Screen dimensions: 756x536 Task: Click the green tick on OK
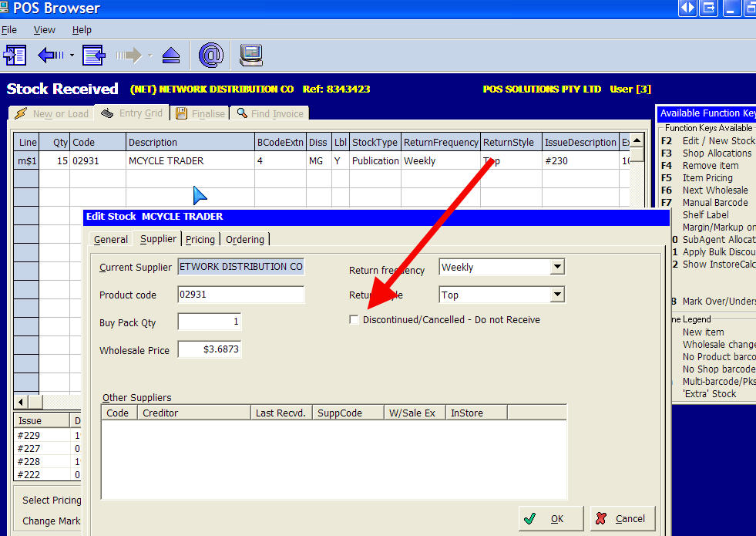(x=530, y=518)
